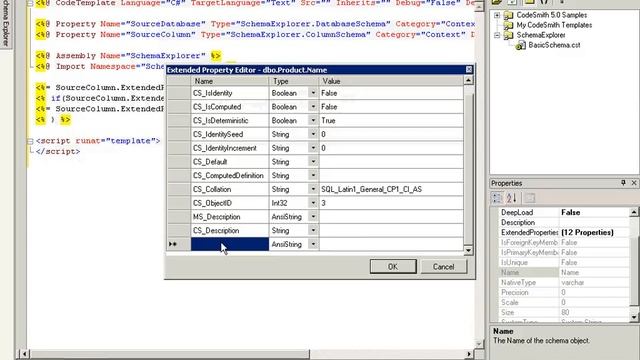Viewport: 640px width, 360px height.
Task: Sort Properties panel alphabetically
Action: click(511, 198)
